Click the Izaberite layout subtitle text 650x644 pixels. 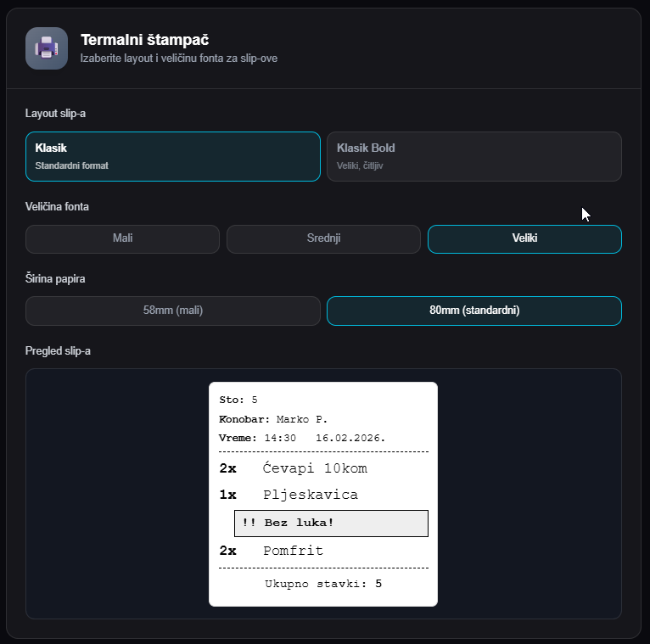click(179, 59)
